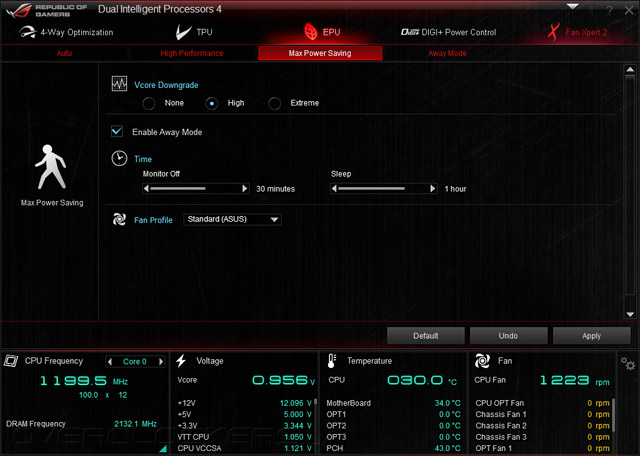The image size is (640, 456).
Task: Switch to Away Mode tab
Action: (447, 53)
